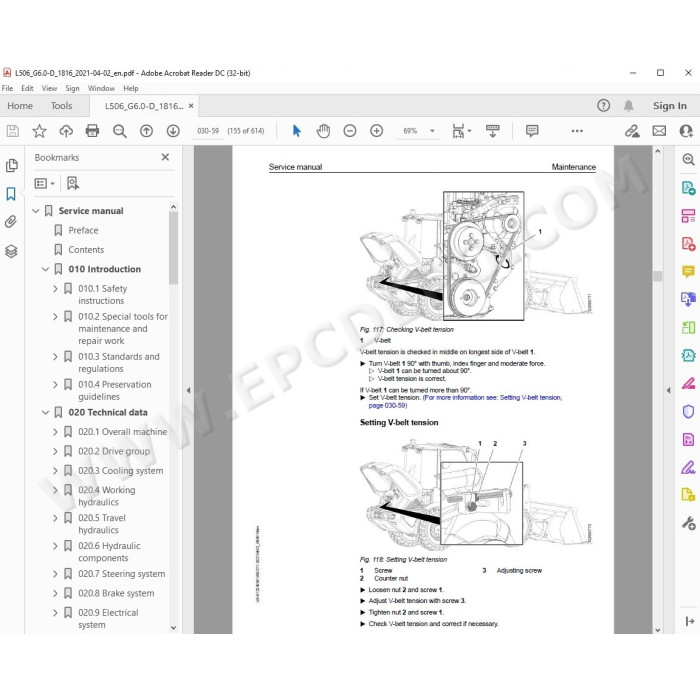Viewport: 700px width, 700px height.
Task: Open the find text magnifier icon
Action: [x=119, y=131]
